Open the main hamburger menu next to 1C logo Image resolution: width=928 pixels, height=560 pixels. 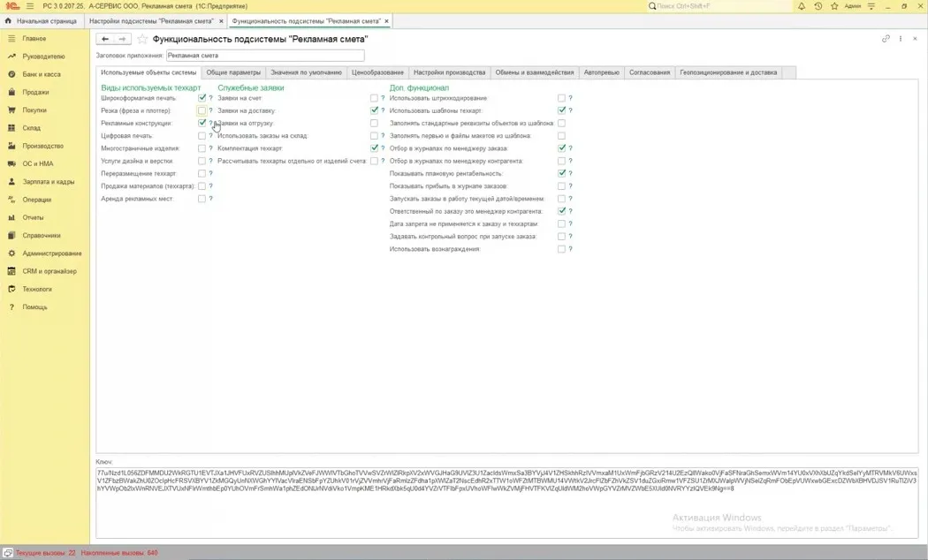pyautogui.click(x=29, y=6)
